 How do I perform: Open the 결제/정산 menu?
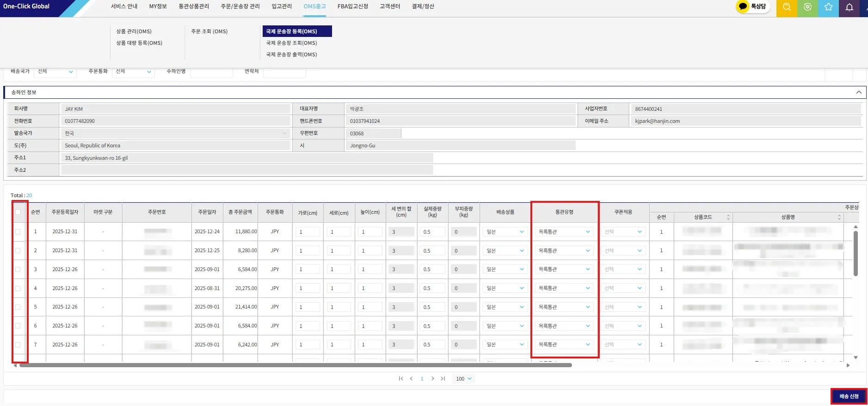pyautogui.click(x=423, y=6)
